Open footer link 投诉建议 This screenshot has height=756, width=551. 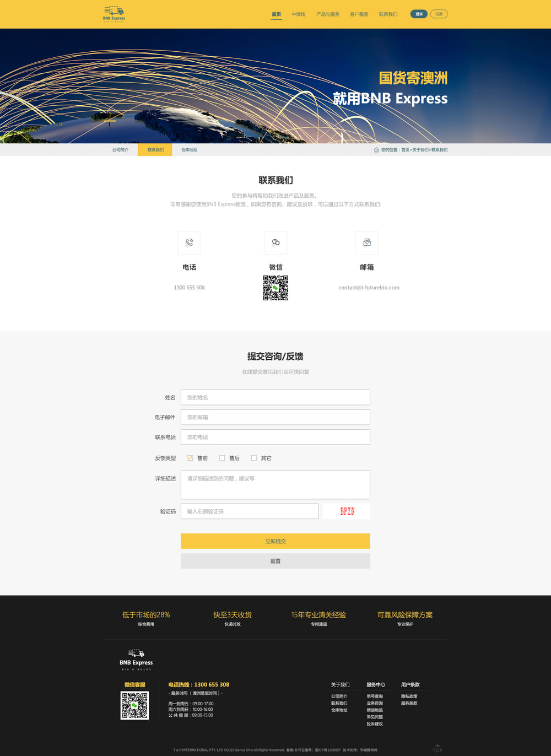pos(375,724)
